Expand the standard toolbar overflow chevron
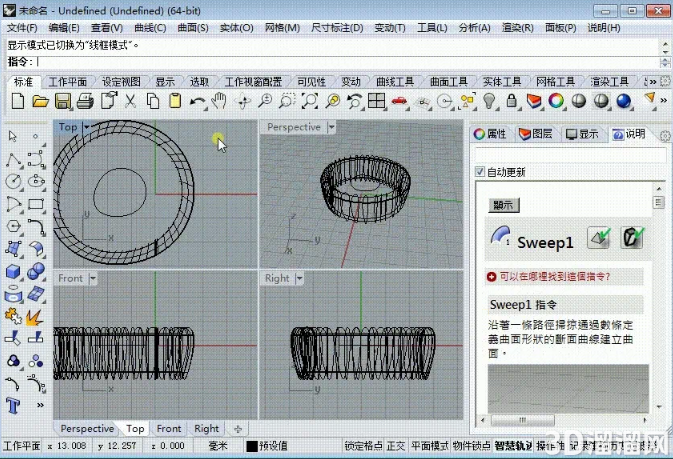 664,100
